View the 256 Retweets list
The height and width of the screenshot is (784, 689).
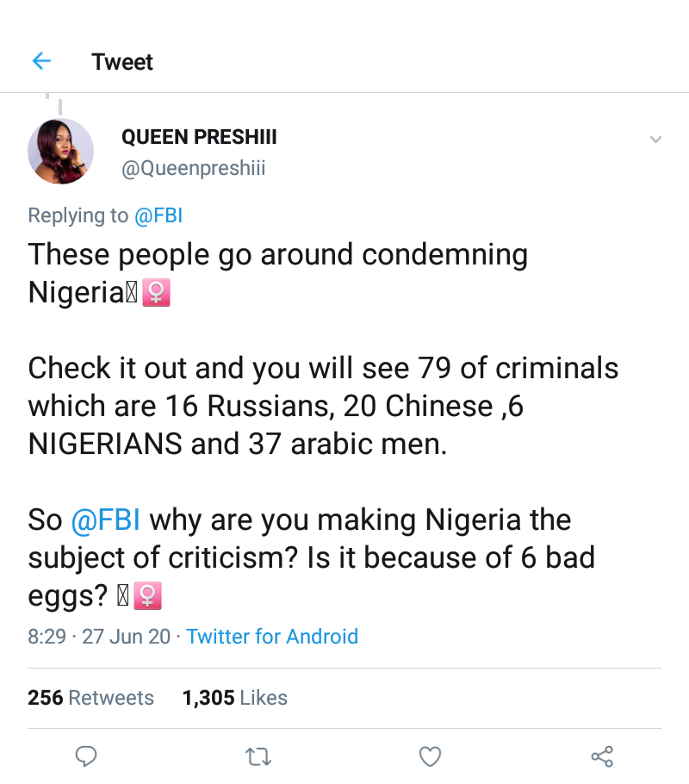click(90, 698)
